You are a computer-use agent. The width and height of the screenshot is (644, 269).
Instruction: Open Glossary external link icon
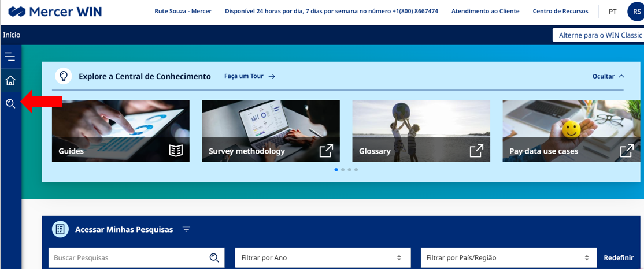coord(476,151)
